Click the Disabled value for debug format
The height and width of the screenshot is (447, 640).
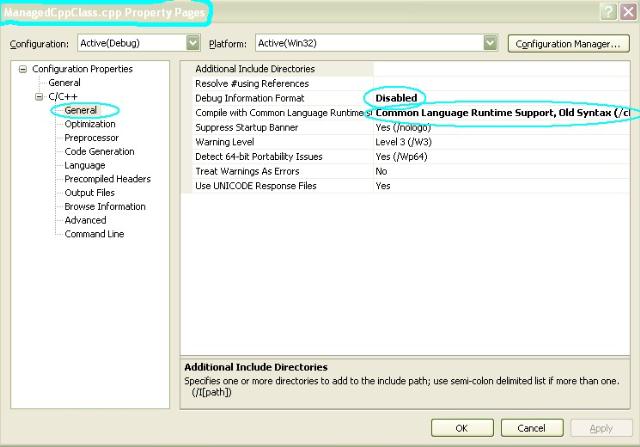[396, 98]
